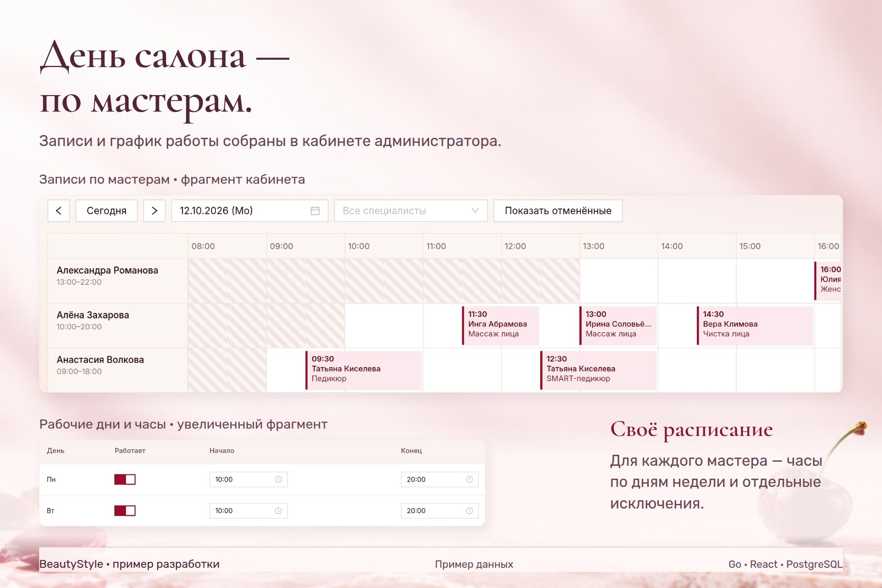882x588 pixels.
Task: Click clock icon in Пн end time
Action: point(469,480)
